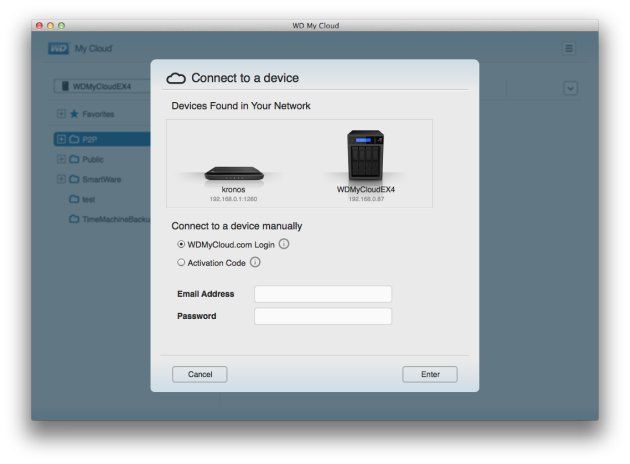Select the WDMyCloudEX4 NAS device icon
This screenshot has width=630, height=464.
365,155
